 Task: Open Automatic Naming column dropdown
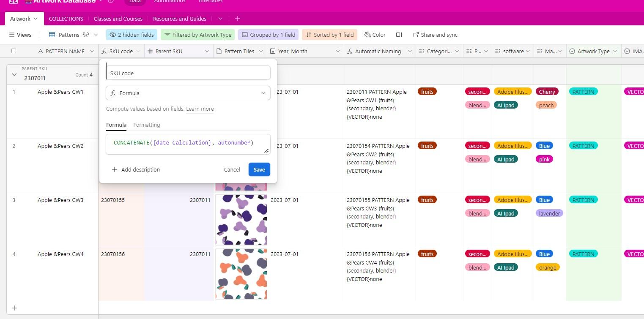tap(410, 51)
